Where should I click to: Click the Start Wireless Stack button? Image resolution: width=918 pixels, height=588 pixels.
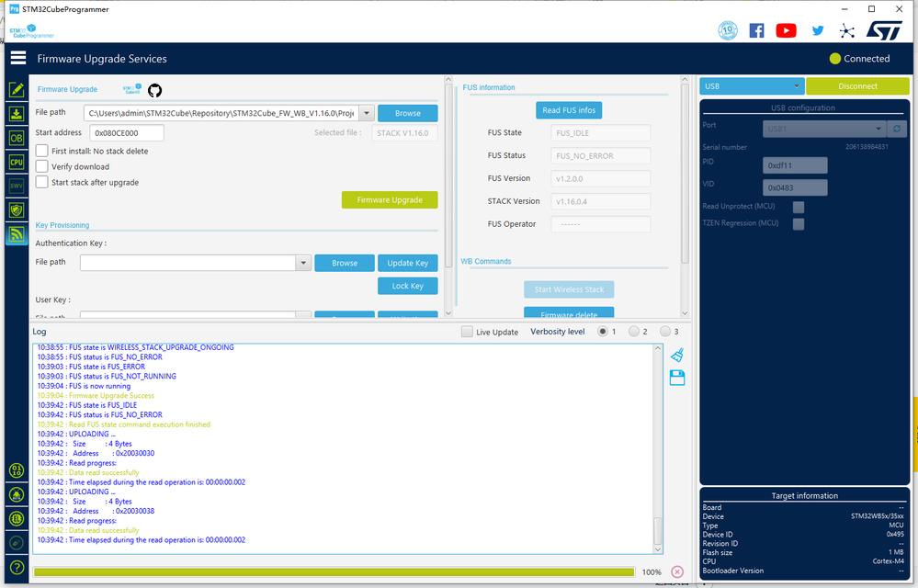coord(569,289)
